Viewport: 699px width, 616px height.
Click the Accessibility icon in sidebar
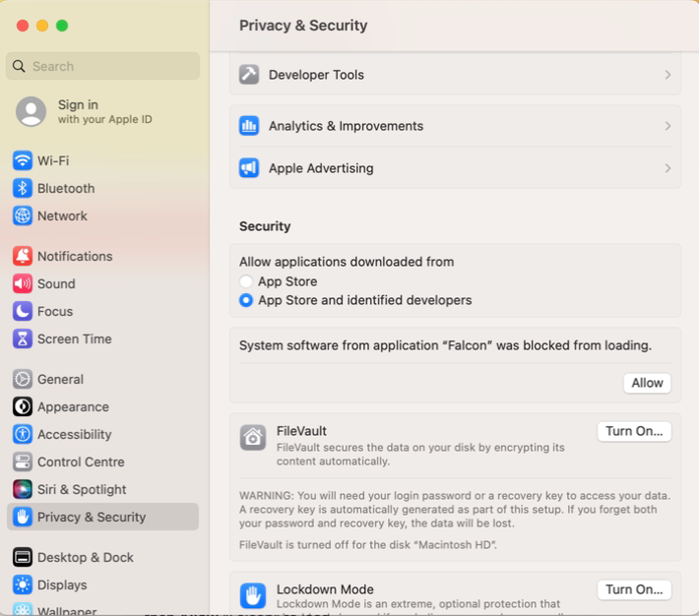[23, 434]
